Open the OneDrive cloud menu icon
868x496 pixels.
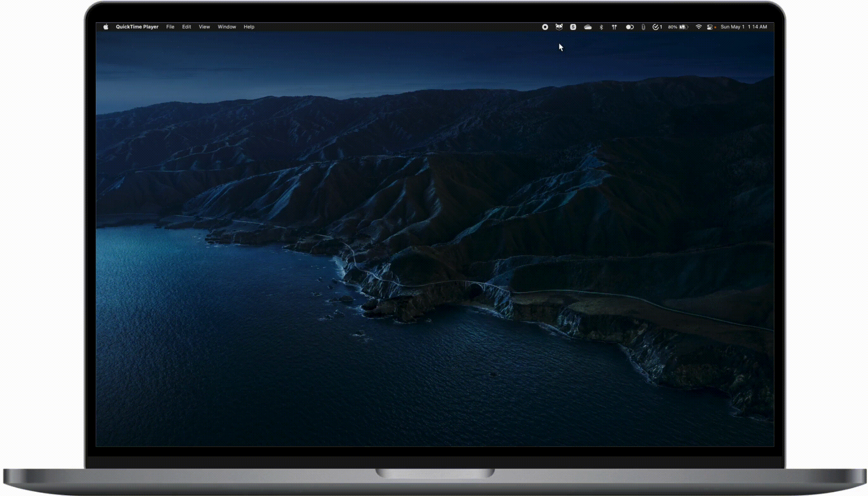[588, 27]
